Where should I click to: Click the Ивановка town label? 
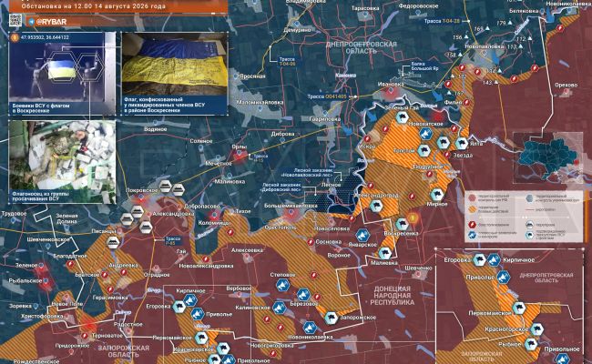pos(391,85)
